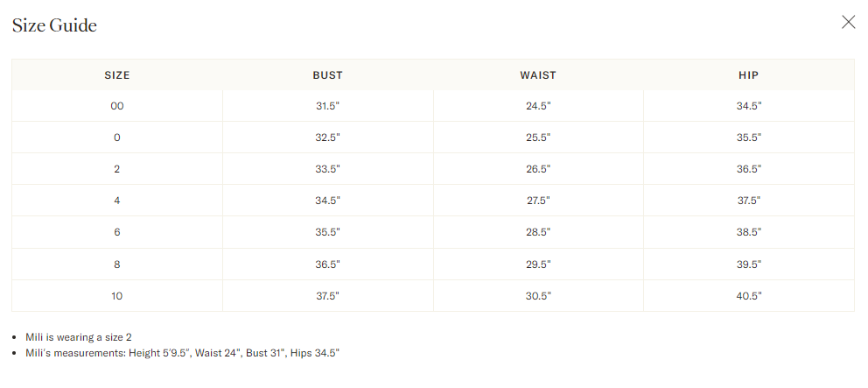Click the Mili's measurements bullet text
This screenshot has height=388, width=868.
pos(182,352)
